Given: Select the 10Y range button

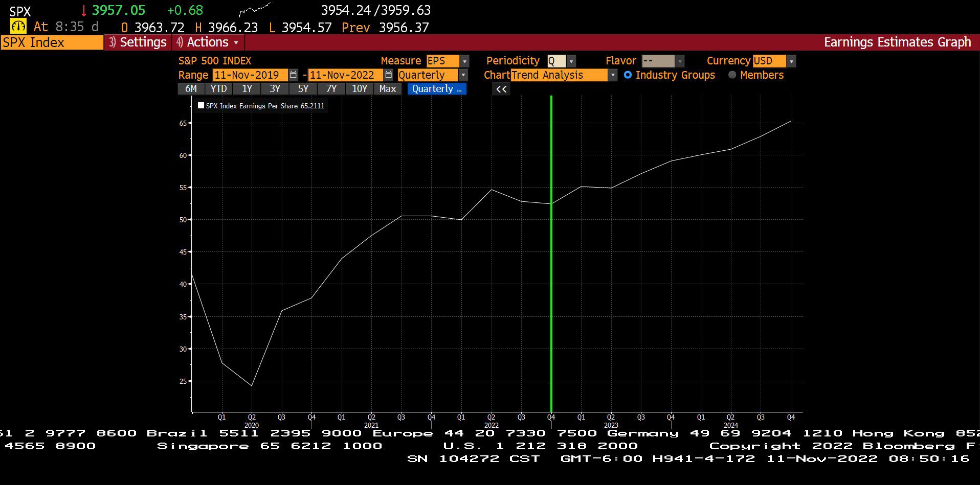Looking at the screenshot, I should [x=360, y=89].
